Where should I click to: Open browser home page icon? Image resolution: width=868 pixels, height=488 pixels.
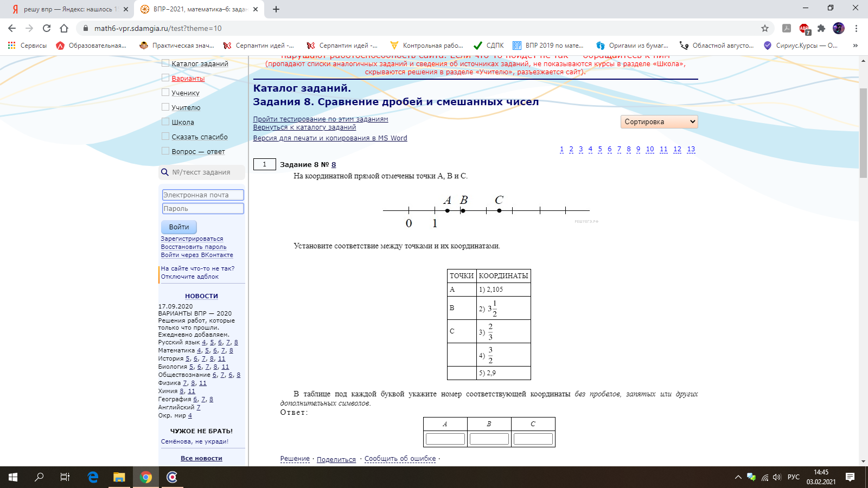(64, 28)
